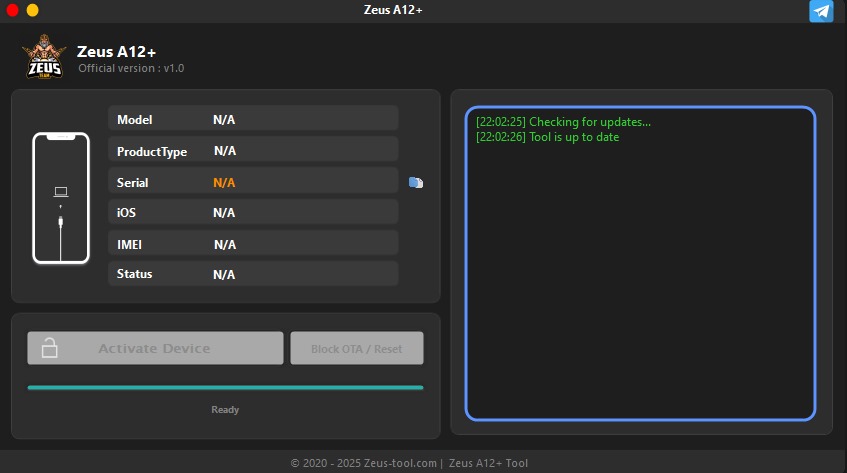
Task: Click the 'Checking for updates...' log line
Action: point(563,122)
